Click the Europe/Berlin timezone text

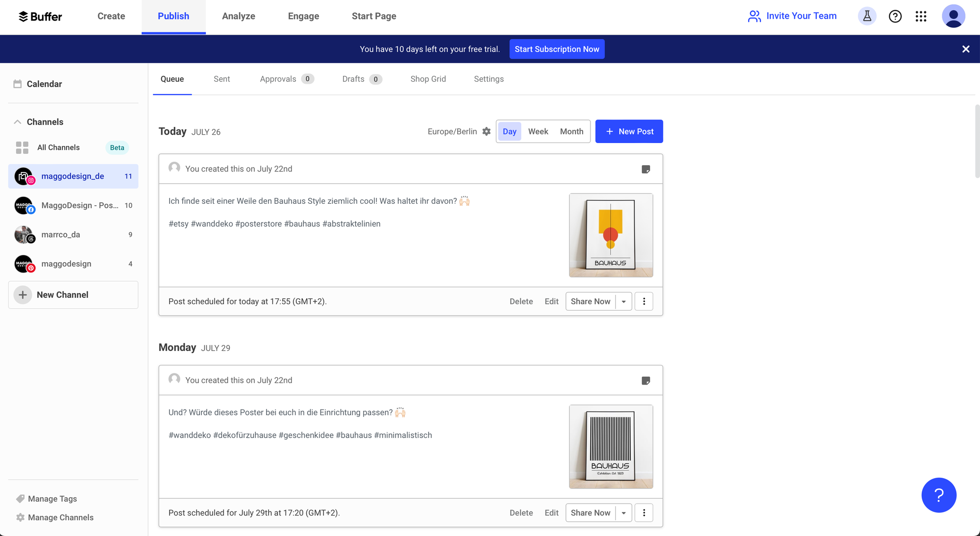pyautogui.click(x=452, y=131)
